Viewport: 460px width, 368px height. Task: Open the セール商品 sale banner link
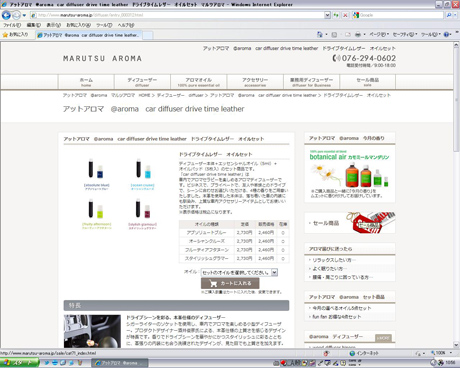(350, 223)
